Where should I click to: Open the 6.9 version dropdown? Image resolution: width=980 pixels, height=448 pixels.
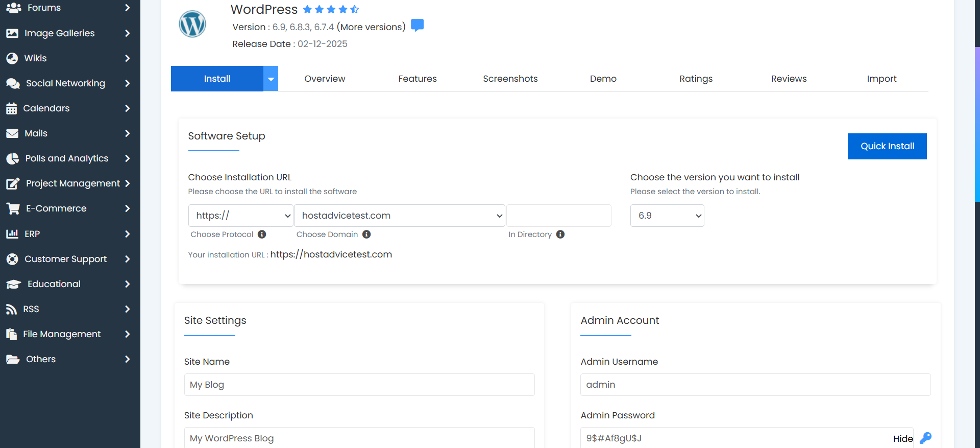(x=667, y=216)
